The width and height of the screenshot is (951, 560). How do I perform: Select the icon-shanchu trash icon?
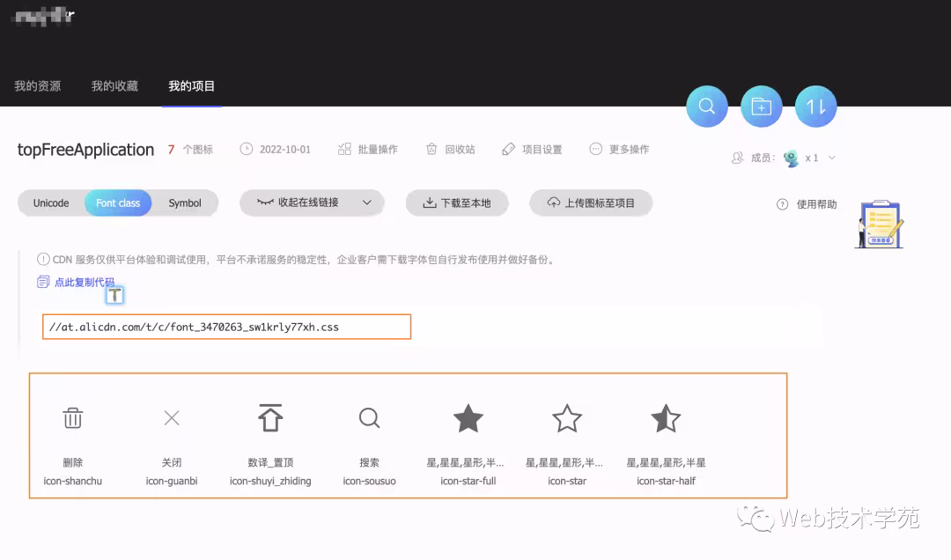click(73, 418)
